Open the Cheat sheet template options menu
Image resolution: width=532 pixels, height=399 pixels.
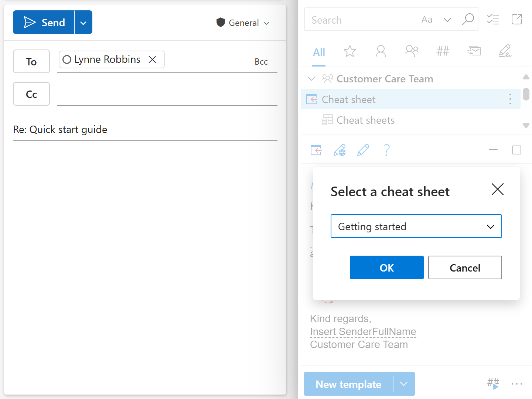coord(510,99)
